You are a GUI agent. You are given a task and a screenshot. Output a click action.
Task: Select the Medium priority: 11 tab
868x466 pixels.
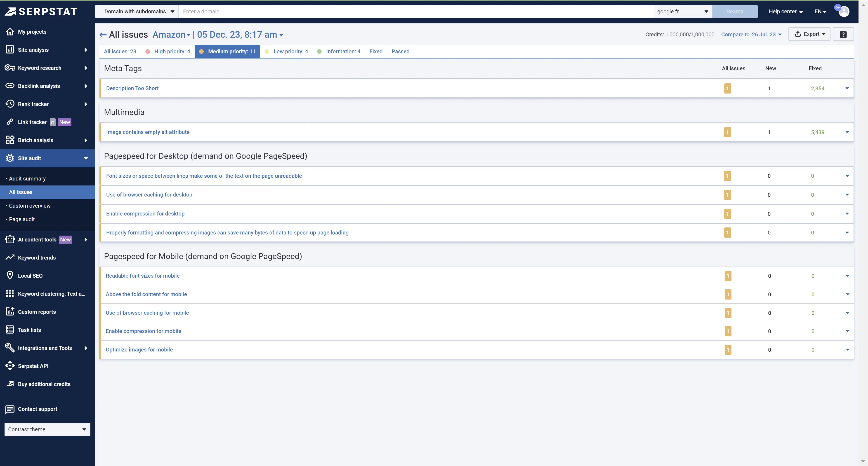[x=227, y=51]
